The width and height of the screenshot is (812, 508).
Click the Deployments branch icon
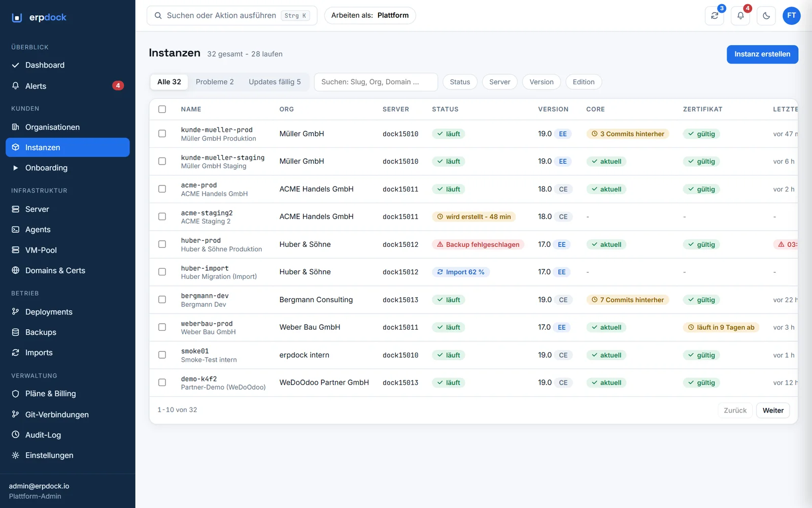[x=16, y=312]
